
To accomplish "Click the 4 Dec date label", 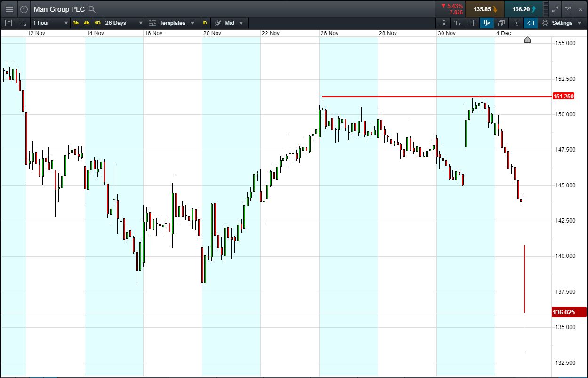I will click(503, 33).
